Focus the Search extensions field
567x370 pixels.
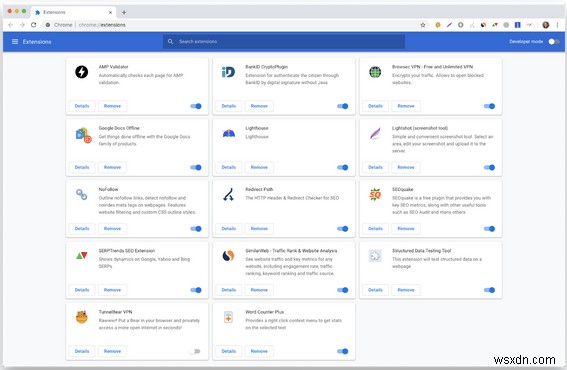tap(284, 42)
